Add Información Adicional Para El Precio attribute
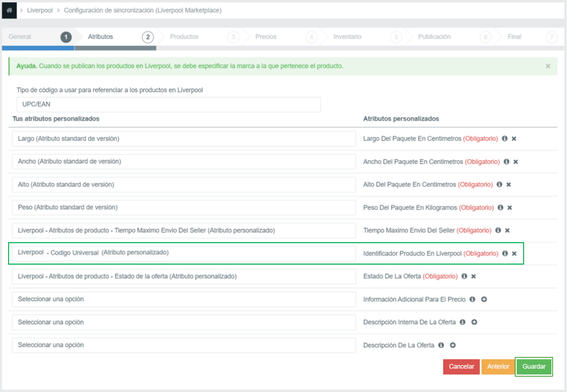The image size is (567, 392). click(484, 299)
